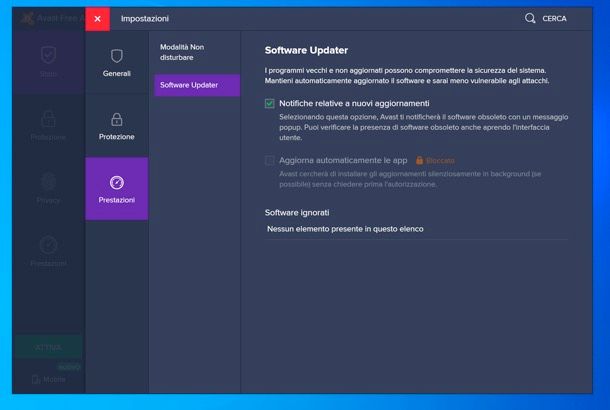Open the Software Updater section
This screenshot has width=610, height=410.
[x=197, y=85]
